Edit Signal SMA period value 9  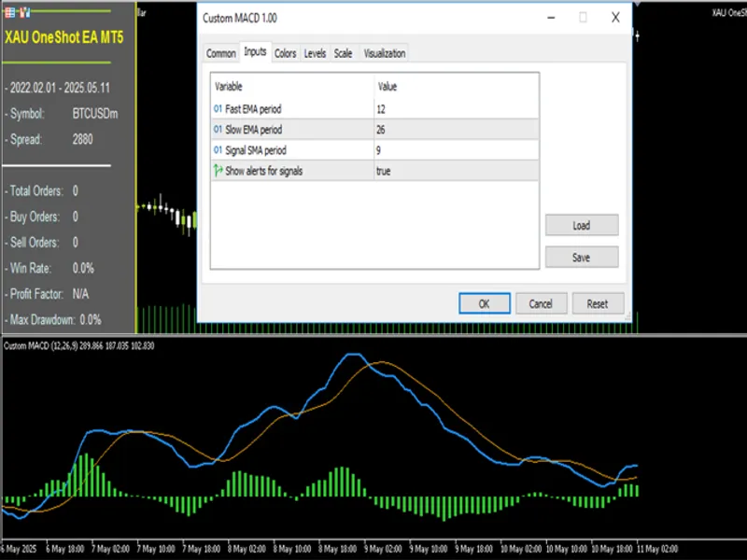tap(457, 150)
